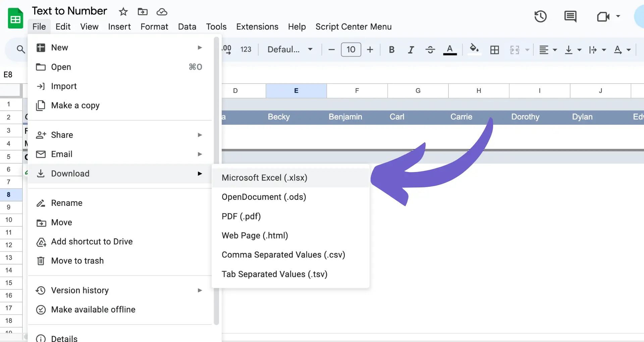644x342 pixels.
Task: Click the text rotation icon
Action: (x=618, y=50)
